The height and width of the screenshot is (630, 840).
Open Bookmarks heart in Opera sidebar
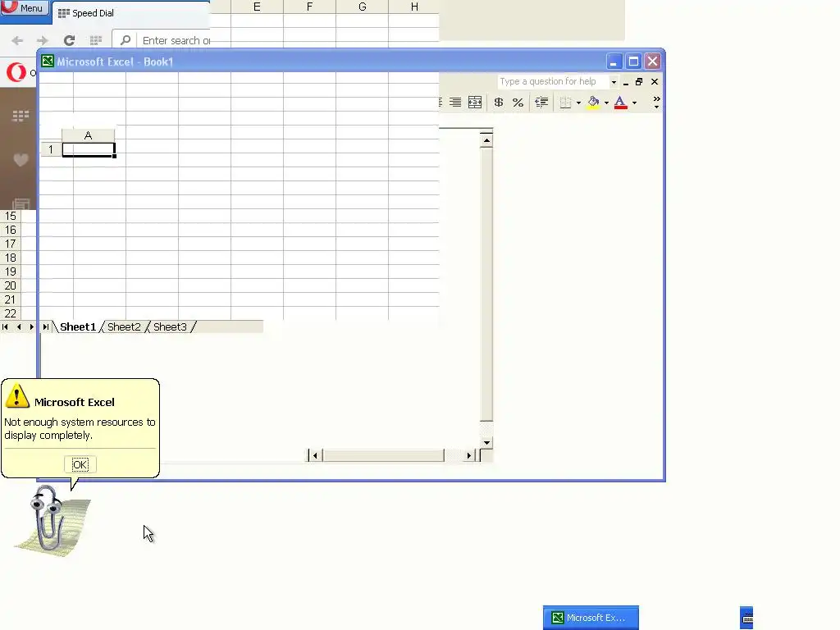[x=21, y=160]
